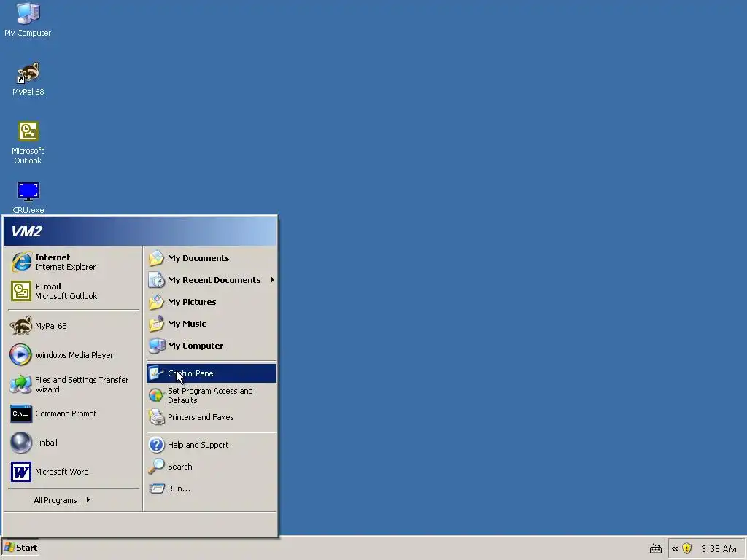Click the Search label
The height and width of the screenshot is (560, 747).
(x=179, y=467)
